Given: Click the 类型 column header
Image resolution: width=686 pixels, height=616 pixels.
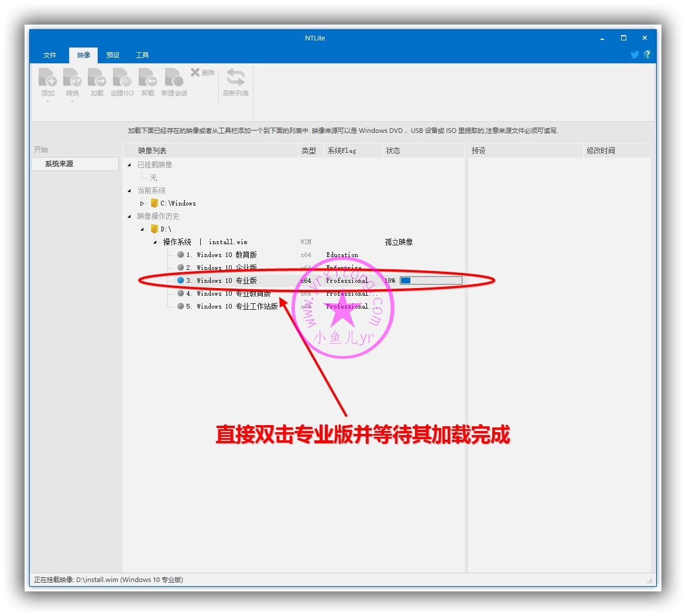Looking at the screenshot, I should coord(311,150).
